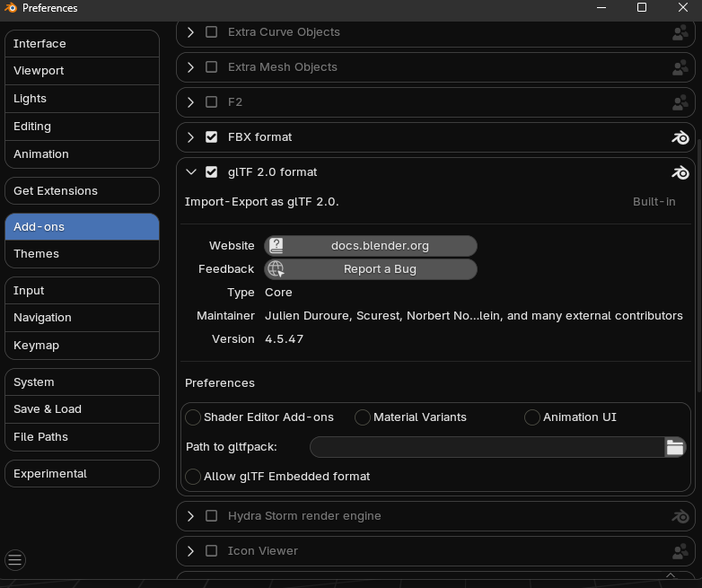Select the Add-ons section
Screen dimensions: 702x588
[82, 226]
